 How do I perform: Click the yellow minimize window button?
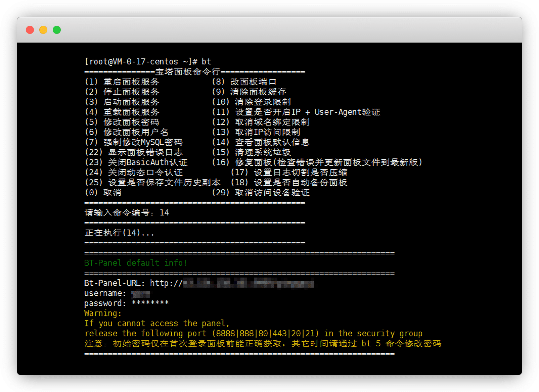click(x=43, y=30)
